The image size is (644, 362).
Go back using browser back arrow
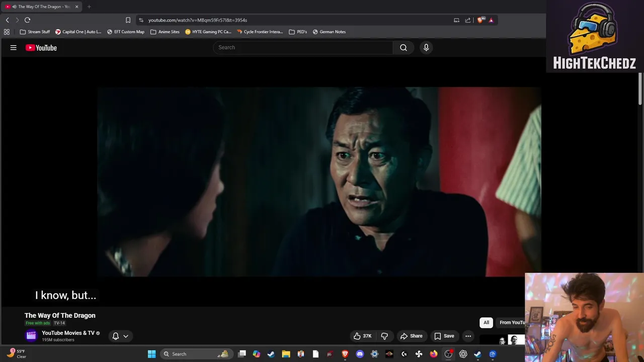[7, 20]
